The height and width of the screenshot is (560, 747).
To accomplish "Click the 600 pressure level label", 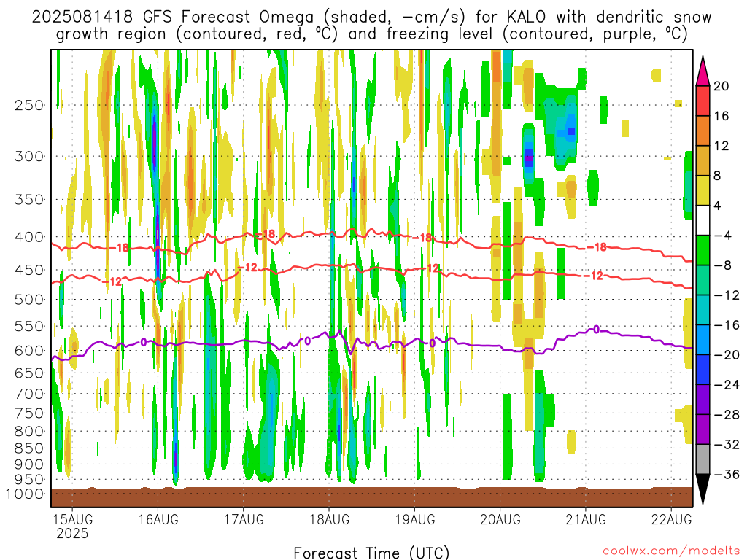I will [x=29, y=351].
